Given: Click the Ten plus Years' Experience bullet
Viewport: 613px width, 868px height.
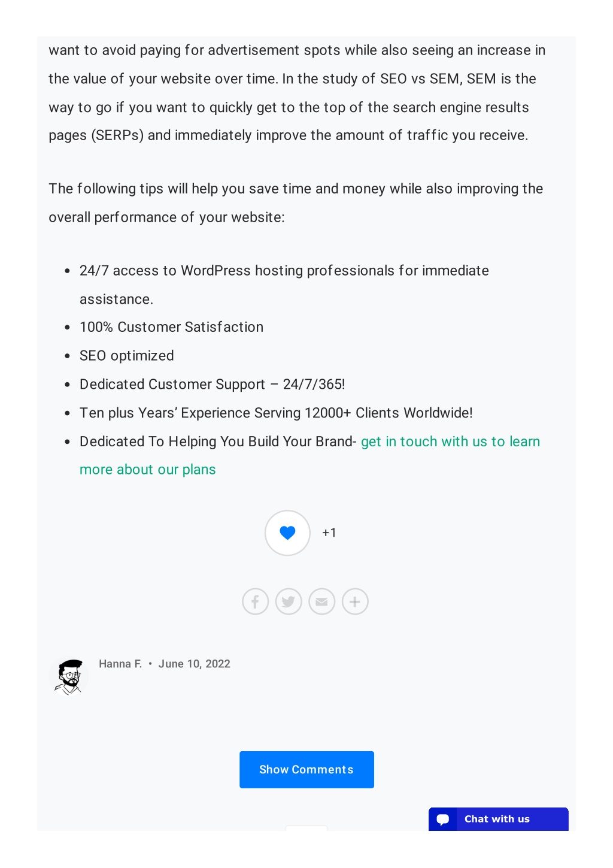Looking at the screenshot, I should [x=276, y=413].
